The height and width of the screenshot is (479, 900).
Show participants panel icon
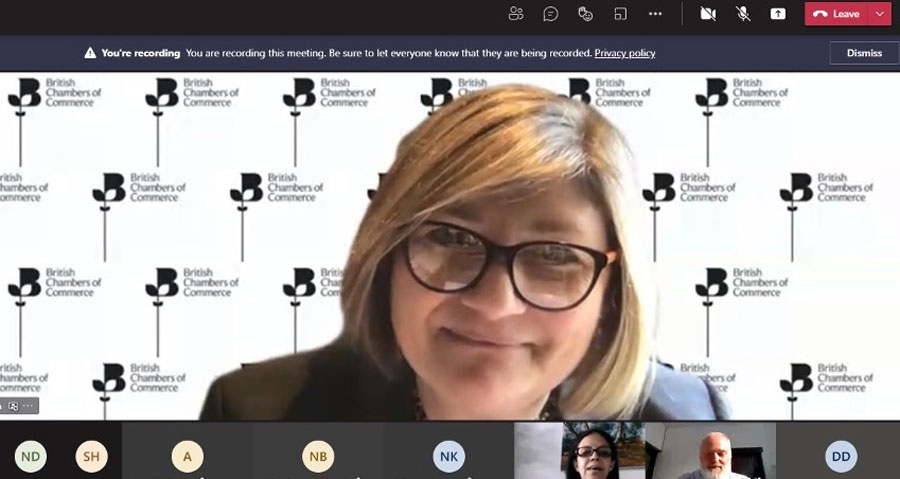[x=516, y=14]
